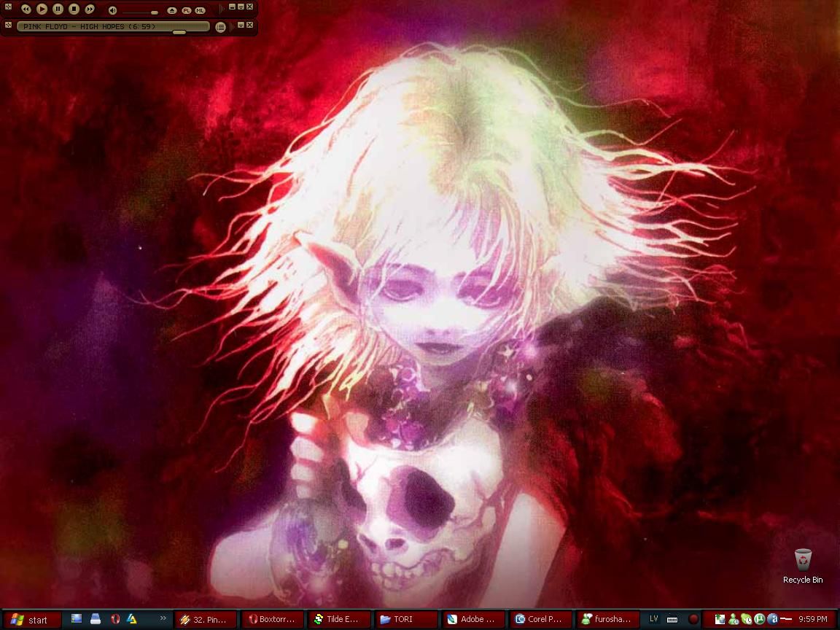Open menu icon on the song title bar
Screen dimensions: 840x630
pos(8,25)
